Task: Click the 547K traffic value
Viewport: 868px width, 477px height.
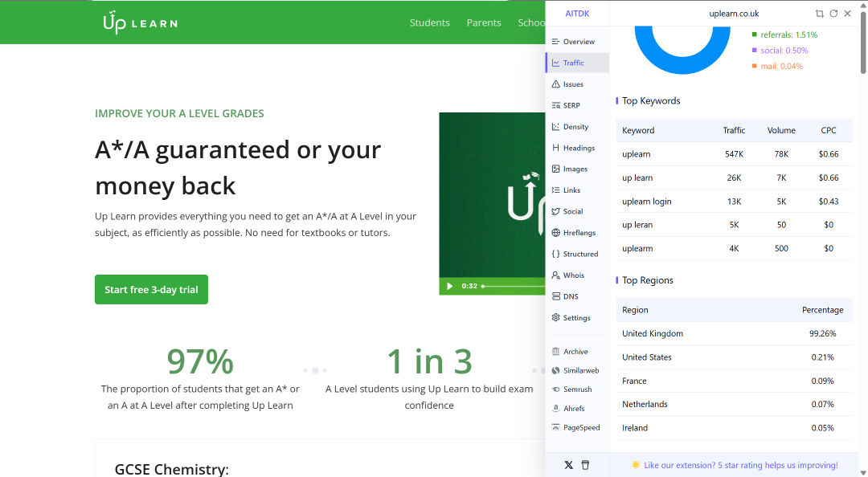Action: [734, 154]
